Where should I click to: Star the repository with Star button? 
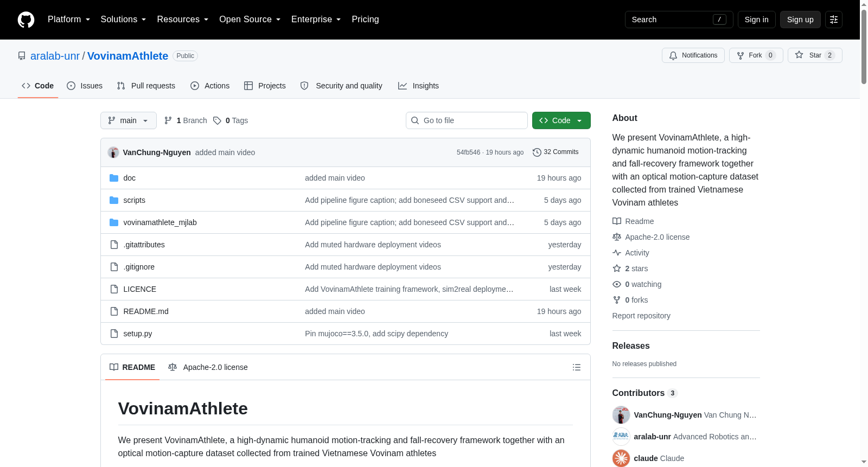[815, 55]
